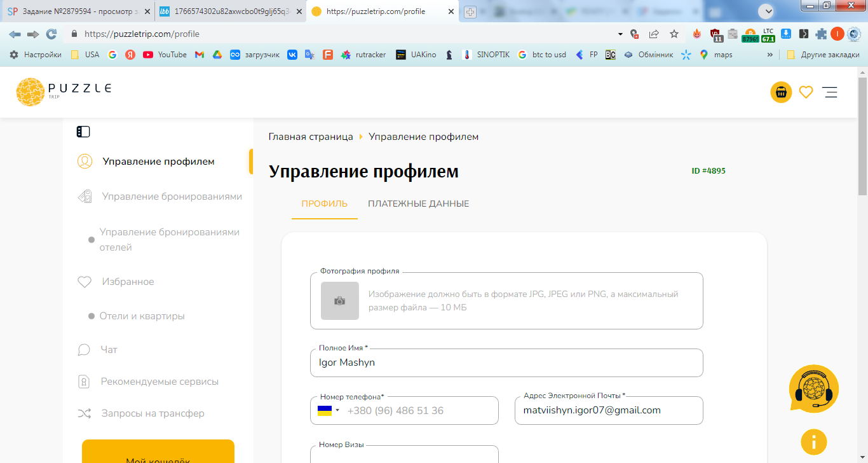Open the blue download extension icon
Image resolution: width=868 pixels, height=463 pixels.
[x=786, y=34]
